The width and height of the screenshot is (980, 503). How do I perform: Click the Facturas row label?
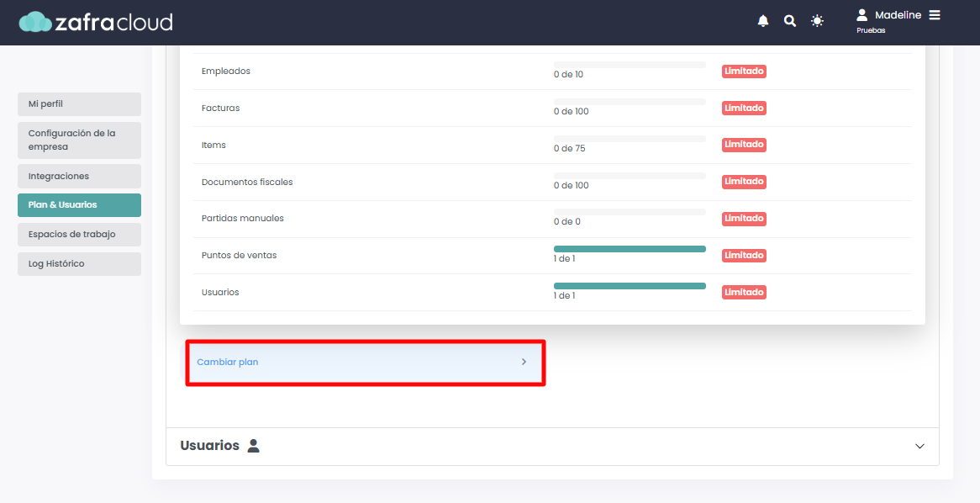coord(220,109)
